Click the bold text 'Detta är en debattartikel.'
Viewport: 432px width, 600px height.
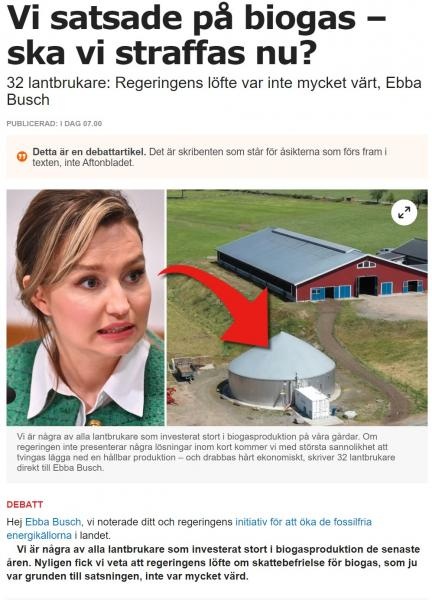89,152
